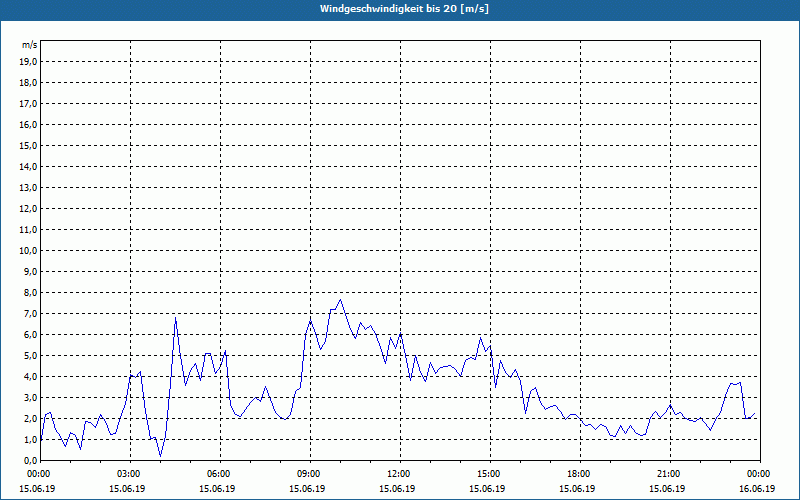Pick the '0,0' y-axis origin label

[x=30, y=460]
